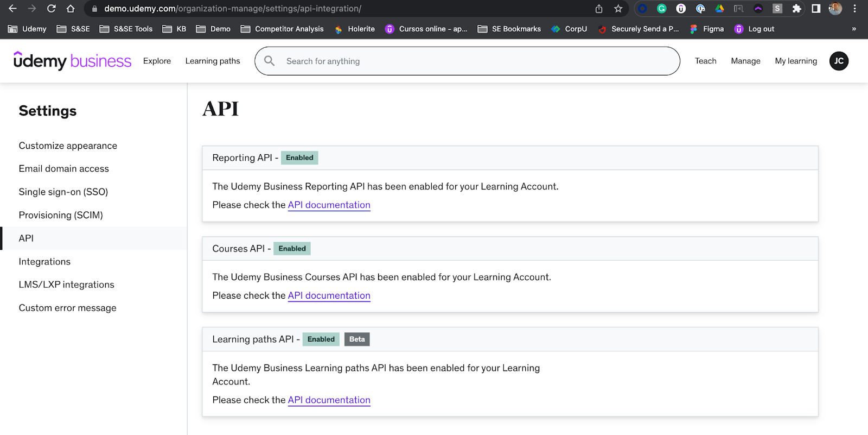This screenshot has width=868, height=435.
Task: Open the Securely Send a P... bookmark
Action: click(638, 29)
